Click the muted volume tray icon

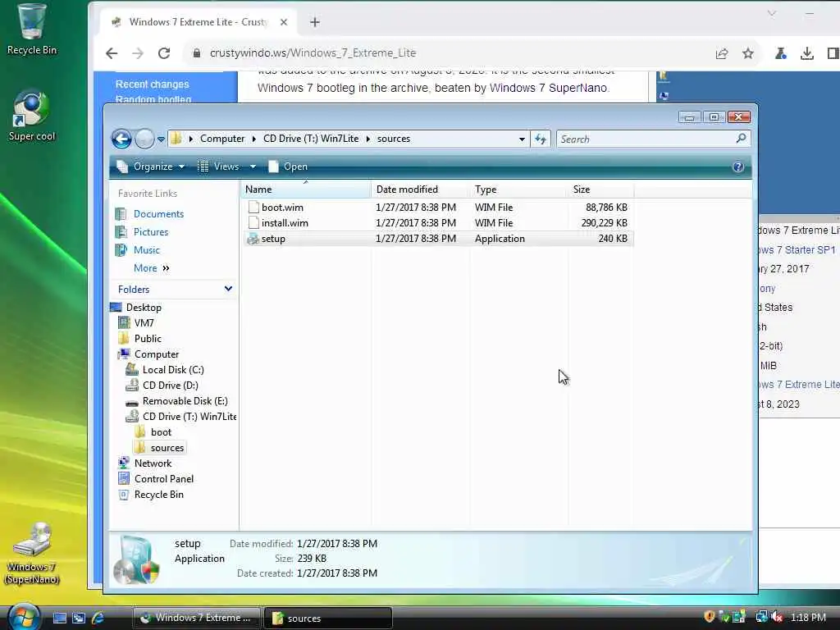(777, 617)
